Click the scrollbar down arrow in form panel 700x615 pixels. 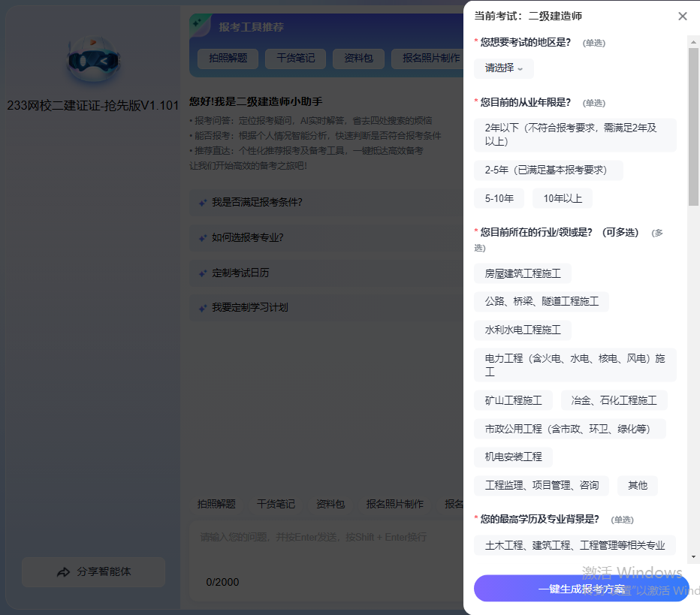click(693, 556)
